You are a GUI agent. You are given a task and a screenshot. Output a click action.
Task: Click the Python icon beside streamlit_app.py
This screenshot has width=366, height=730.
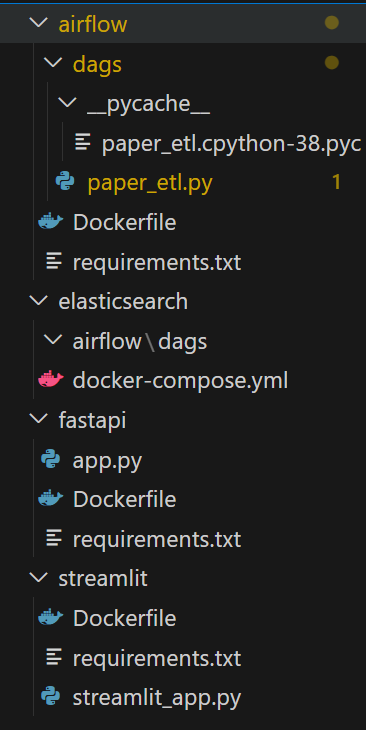tap(50, 697)
